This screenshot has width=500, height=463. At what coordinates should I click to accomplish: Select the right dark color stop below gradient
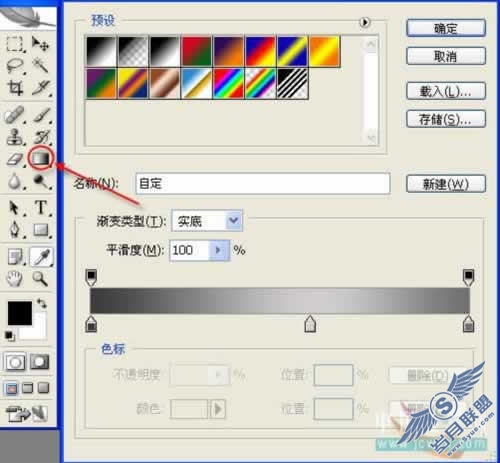468,324
